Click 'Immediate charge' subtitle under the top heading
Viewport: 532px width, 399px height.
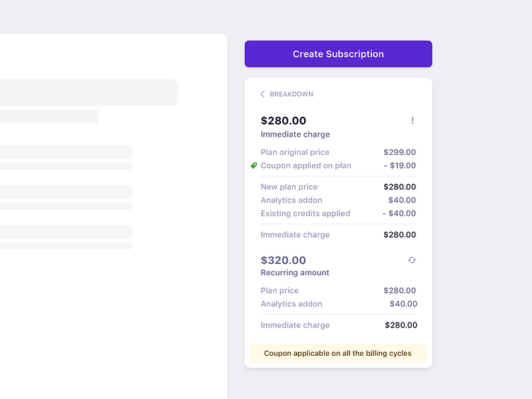tap(295, 134)
